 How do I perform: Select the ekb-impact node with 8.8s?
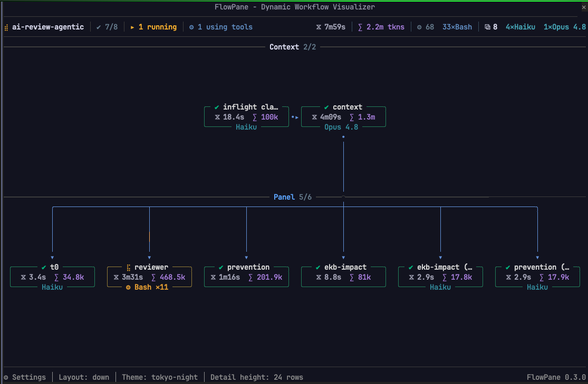click(343, 277)
